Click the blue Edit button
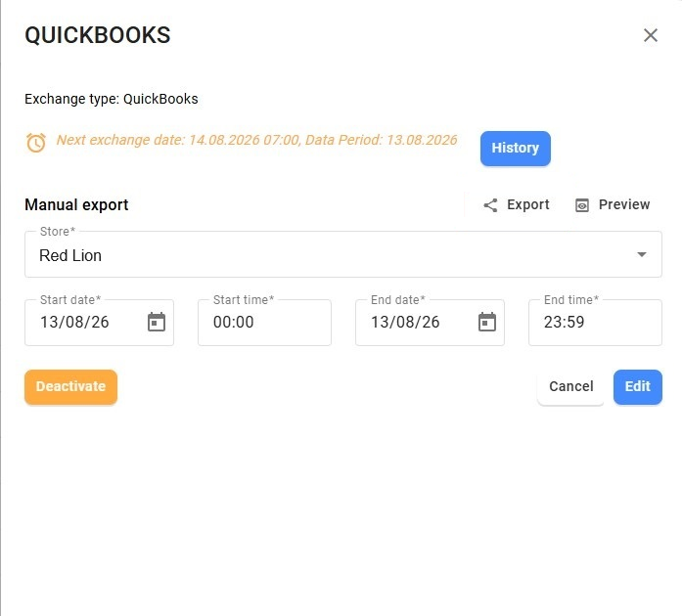Screen dimensions: 682x616 click(x=638, y=387)
